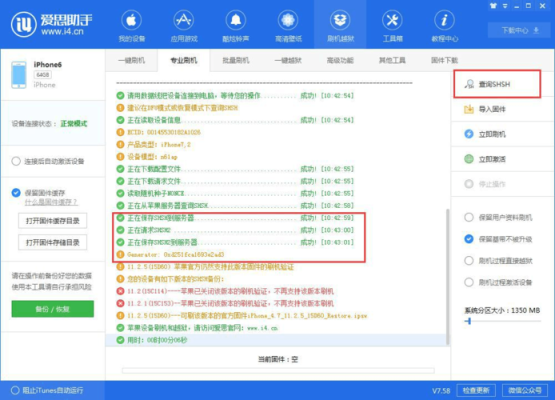Viewport: 555px width, 400px height.
Task: Open the title bar dropdown menu arrow
Action: (x=505, y=6)
